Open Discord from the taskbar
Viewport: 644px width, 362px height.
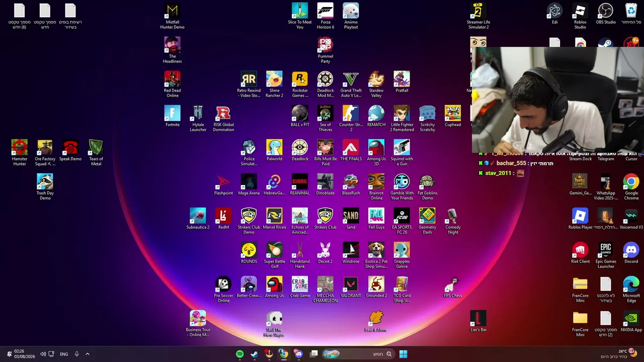pyautogui.click(x=299, y=354)
